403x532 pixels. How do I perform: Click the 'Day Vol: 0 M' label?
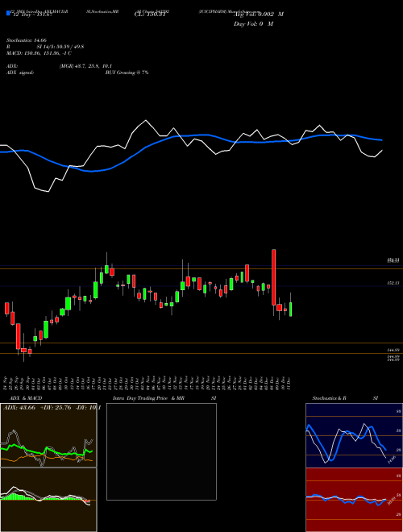[253, 23]
